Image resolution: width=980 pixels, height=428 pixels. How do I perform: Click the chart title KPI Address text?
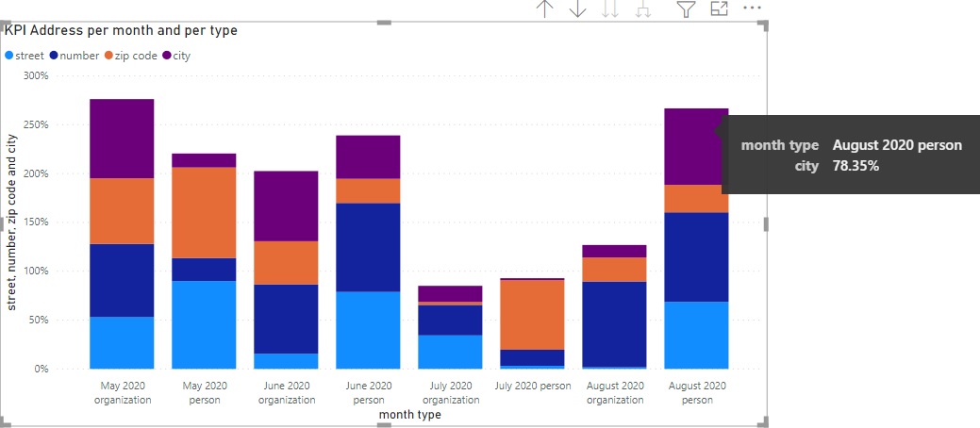(122, 29)
